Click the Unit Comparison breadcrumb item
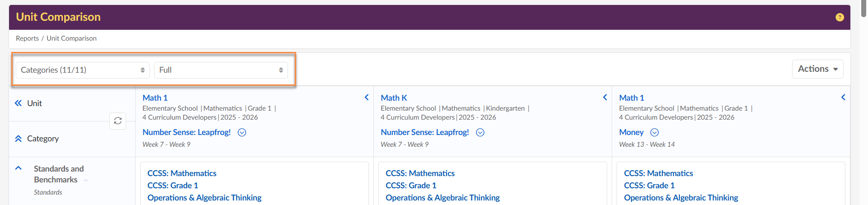 coord(71,38)
